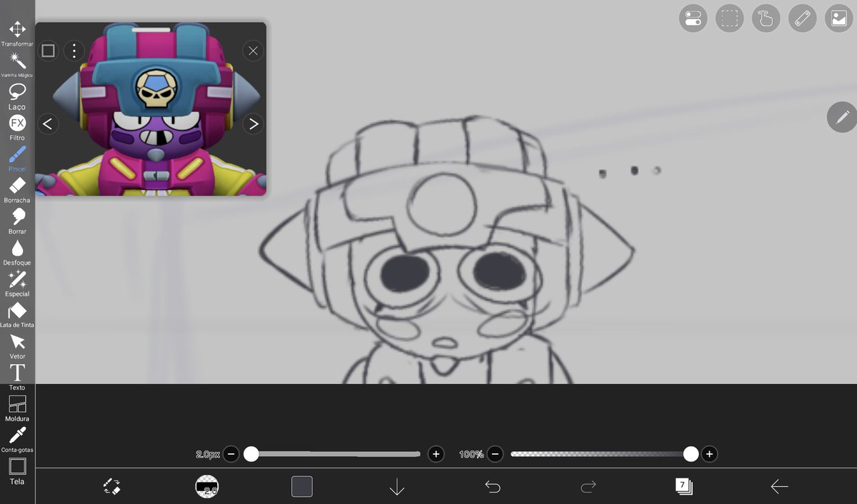
Task: Show previous reference image
Action: (x=47, y=124)
